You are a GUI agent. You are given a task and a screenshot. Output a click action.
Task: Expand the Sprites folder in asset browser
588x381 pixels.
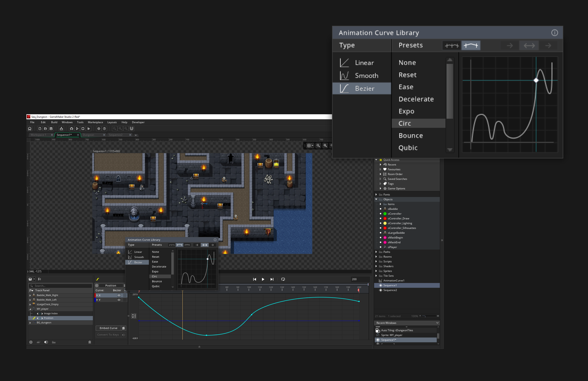coord(376,271)
